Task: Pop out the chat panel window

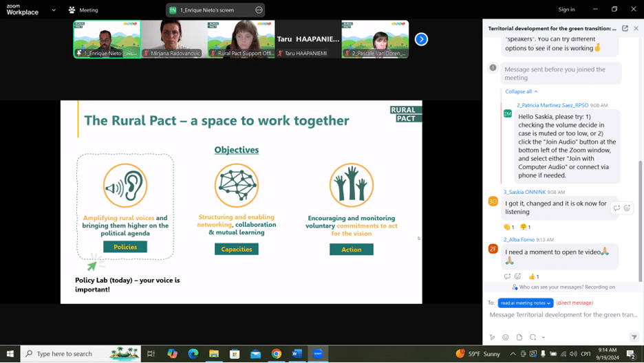Action: pyautogui.click(x=625, y=28)
